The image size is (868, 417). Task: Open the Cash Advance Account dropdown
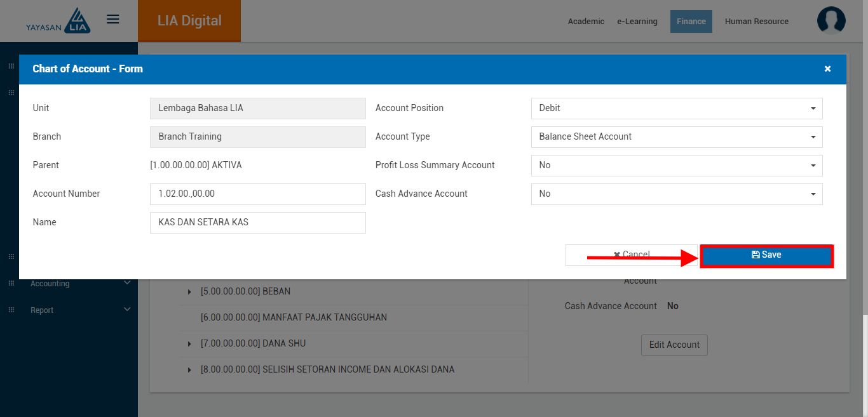(x=676, y=194)
